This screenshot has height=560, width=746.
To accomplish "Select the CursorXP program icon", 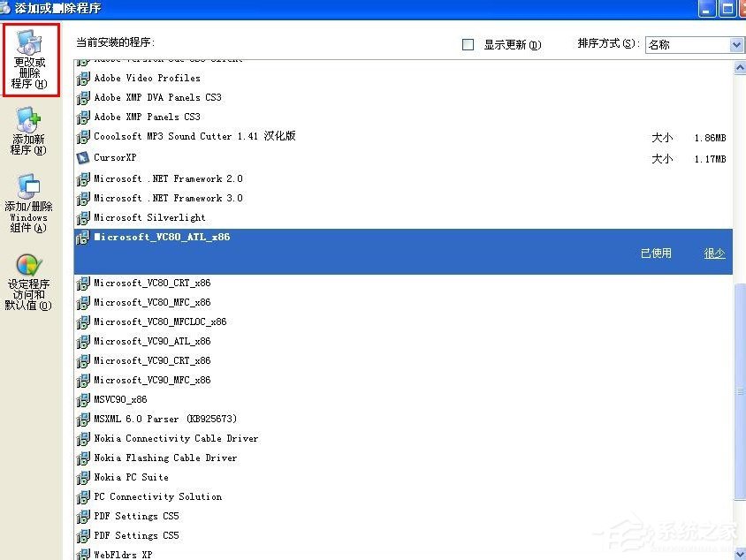I will [83, 157].
